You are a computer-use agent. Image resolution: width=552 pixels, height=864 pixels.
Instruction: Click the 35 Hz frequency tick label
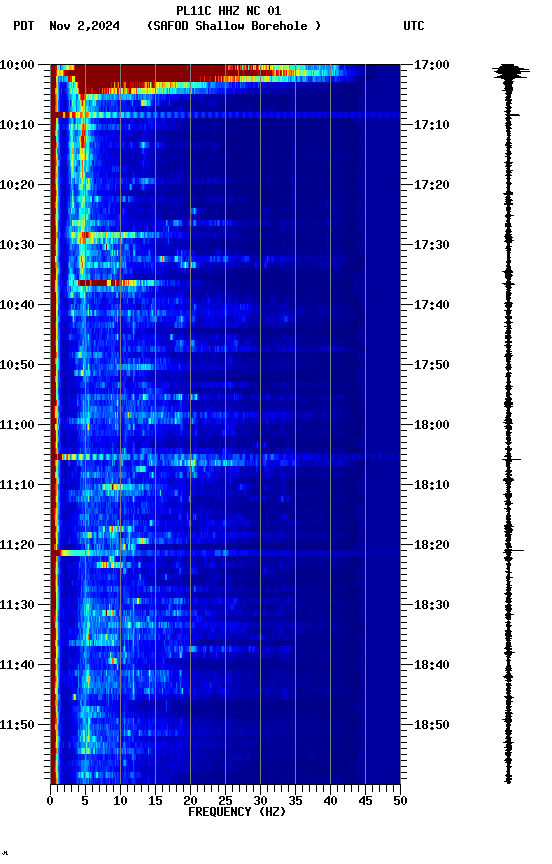tap(295, 801)
